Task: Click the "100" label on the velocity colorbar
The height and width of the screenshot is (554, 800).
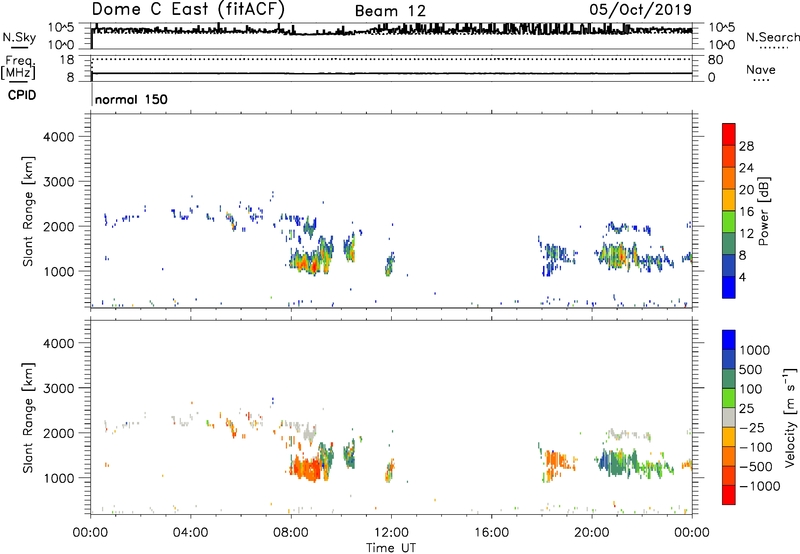Action: [x=751, y=389]
